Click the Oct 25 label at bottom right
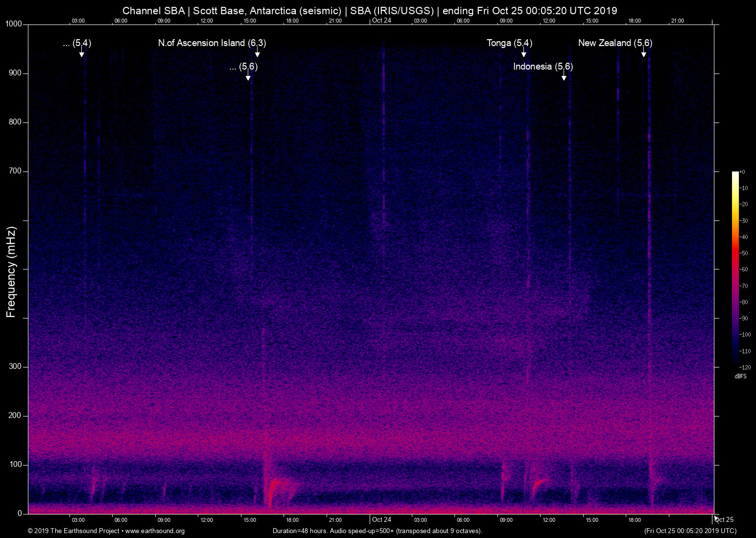Image resolution: width=756 pixels, height=538 pixels. coord(724,519)
